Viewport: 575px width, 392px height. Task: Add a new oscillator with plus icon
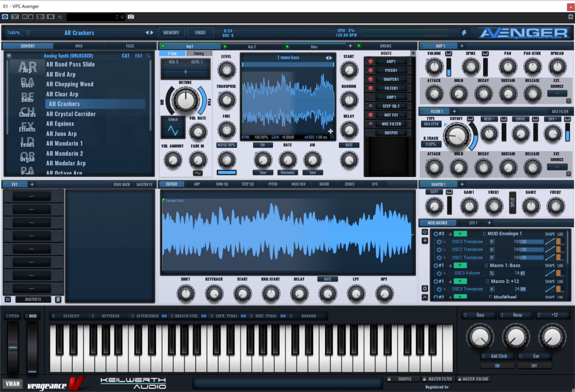pyautogui.click(x=350, y=46)
